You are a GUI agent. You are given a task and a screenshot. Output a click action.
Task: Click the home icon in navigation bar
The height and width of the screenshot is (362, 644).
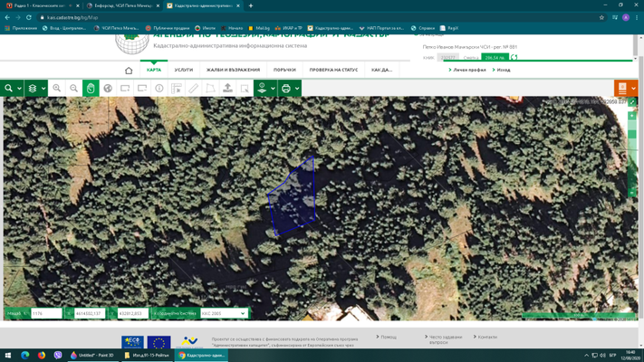[129, 70]
